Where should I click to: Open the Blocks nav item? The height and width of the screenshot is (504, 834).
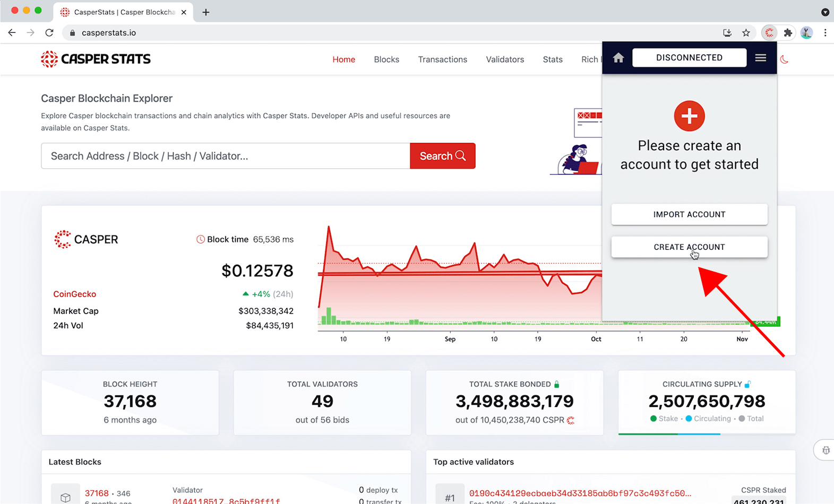[x=386, y=59]
